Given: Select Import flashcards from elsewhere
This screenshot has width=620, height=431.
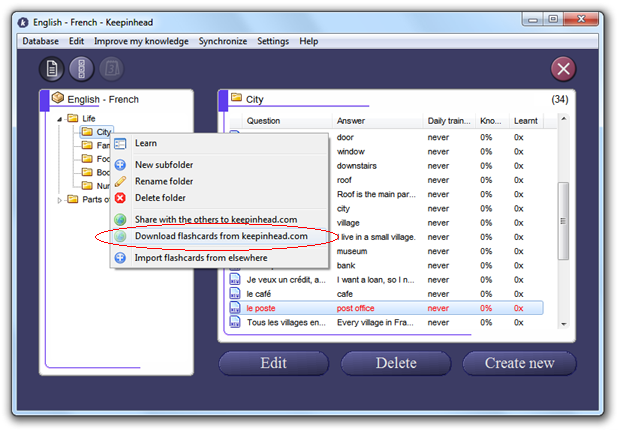Looking at the screenshot, I should [x=201, y=258].
